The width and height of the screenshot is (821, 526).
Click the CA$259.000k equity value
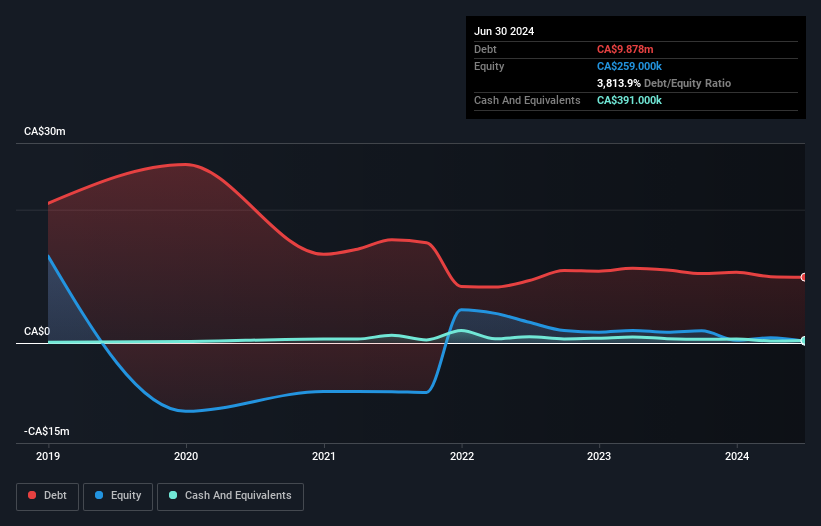tap(629, 66)
